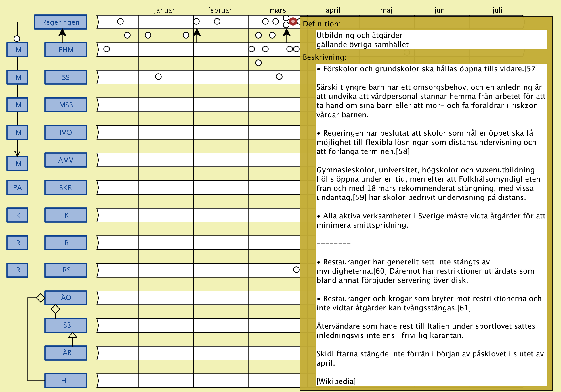Click the januari month header
This screenshot has height=392, width=561.
tap(165, 10)
